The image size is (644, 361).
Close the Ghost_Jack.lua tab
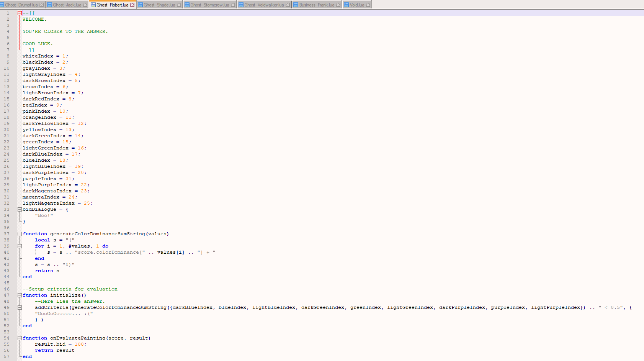[x=85, y=5]
